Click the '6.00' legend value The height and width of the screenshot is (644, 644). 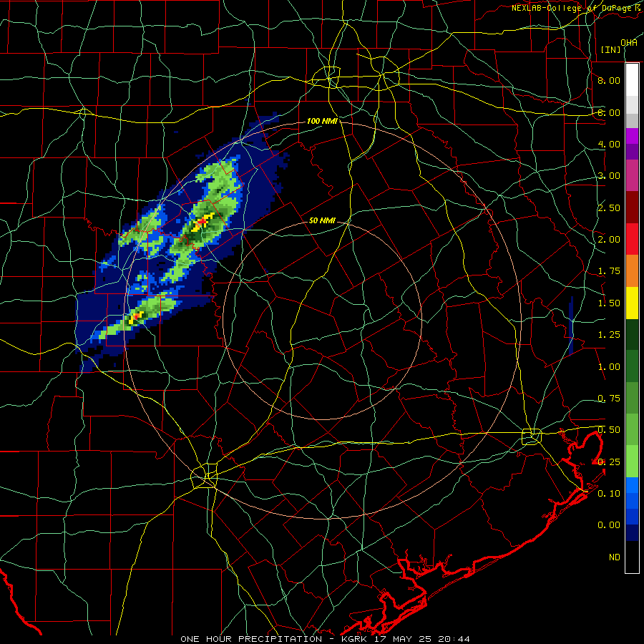pos(609,112)
